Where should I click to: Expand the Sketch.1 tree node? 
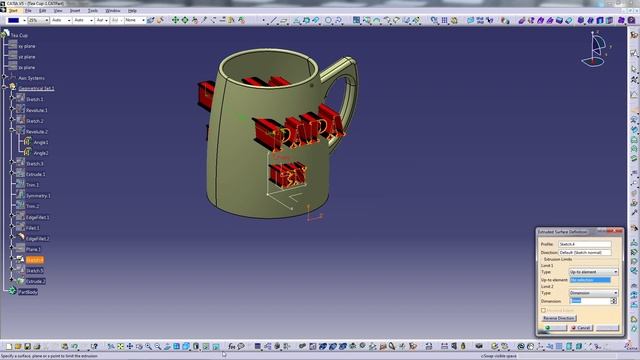(12, 98)
